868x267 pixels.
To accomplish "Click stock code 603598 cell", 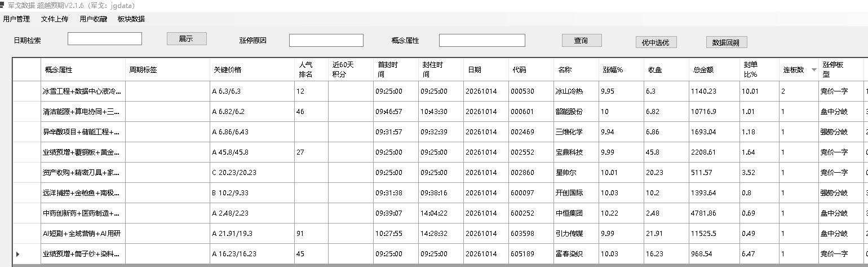I will 531,233.
